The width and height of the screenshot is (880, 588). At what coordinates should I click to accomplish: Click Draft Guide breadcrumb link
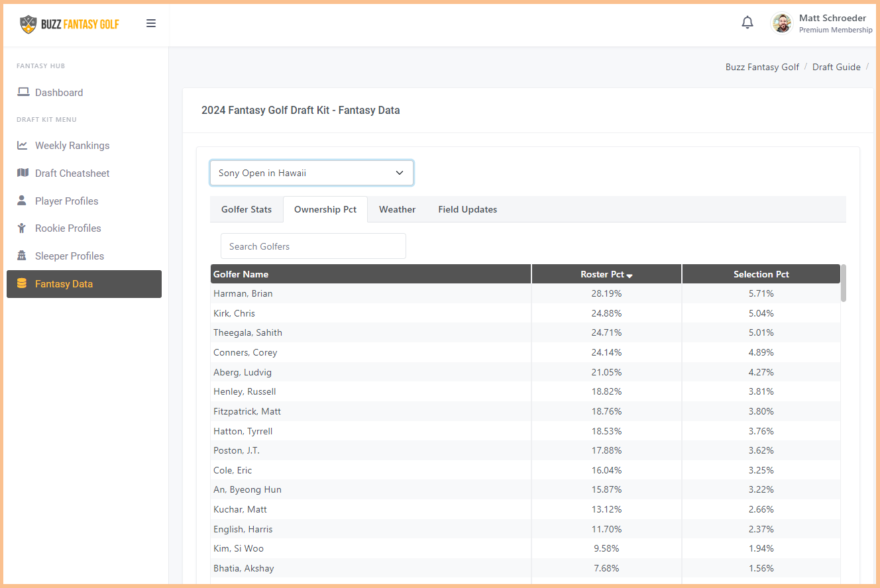(x=836, y=67)
